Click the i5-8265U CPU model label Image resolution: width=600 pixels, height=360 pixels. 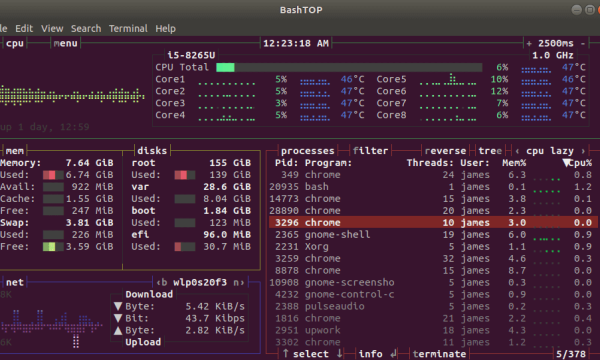click(191, 55)
